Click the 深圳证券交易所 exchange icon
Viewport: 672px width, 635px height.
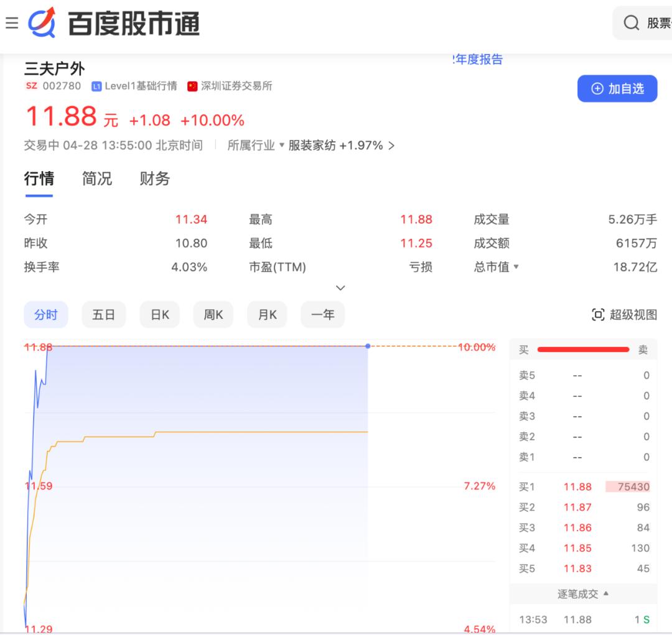point(192,86)
